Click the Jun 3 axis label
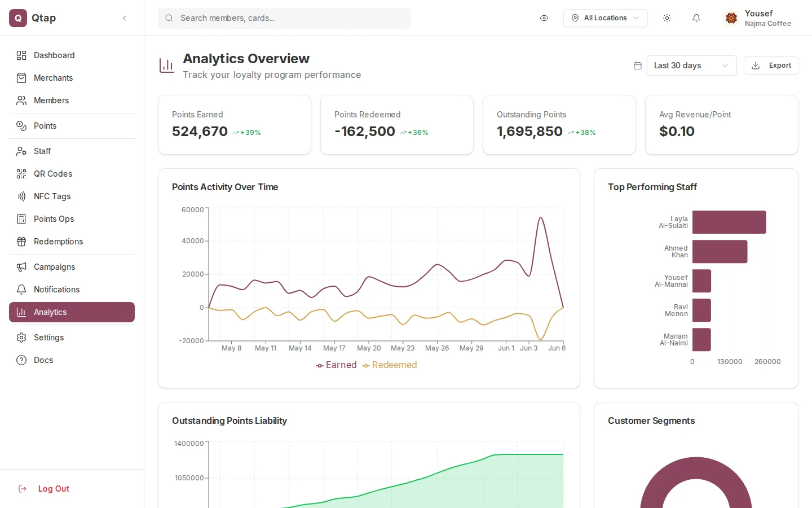The image size is (812, 508). 529,348
